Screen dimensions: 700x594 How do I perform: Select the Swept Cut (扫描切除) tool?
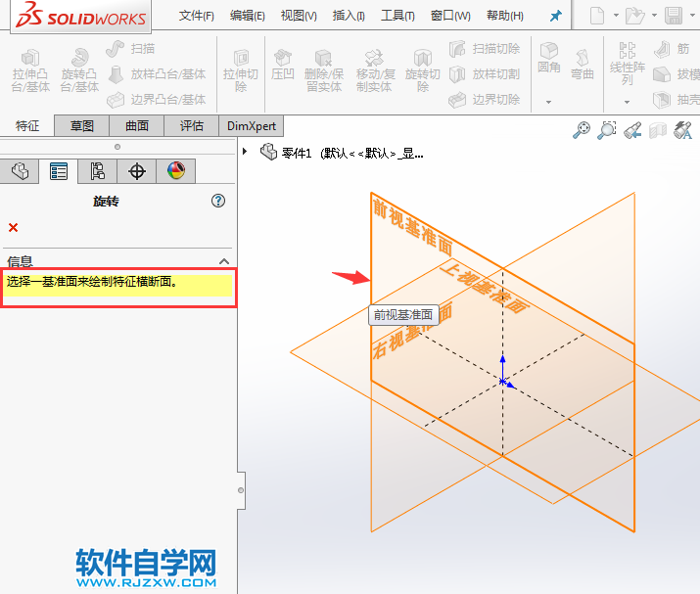485,49
